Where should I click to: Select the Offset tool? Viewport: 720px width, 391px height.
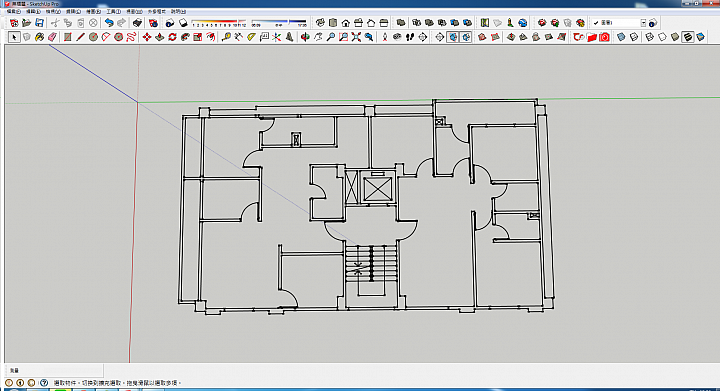tap(210, 37)
